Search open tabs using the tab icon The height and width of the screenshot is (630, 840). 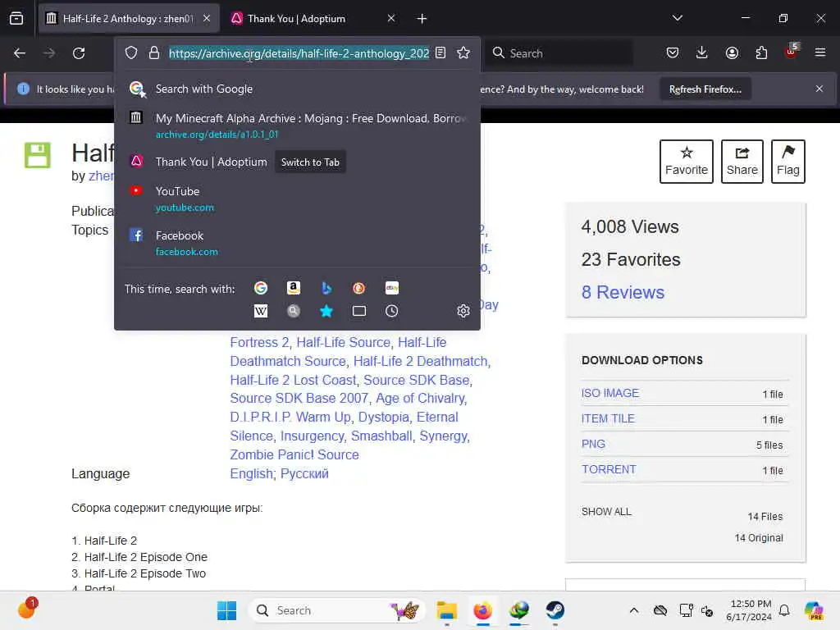[x=359, y=311]
